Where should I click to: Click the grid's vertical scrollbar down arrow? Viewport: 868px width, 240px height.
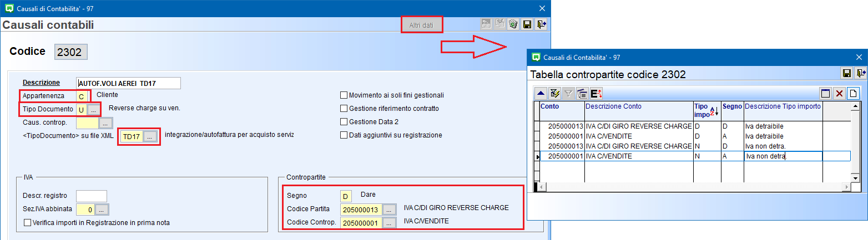856,177
